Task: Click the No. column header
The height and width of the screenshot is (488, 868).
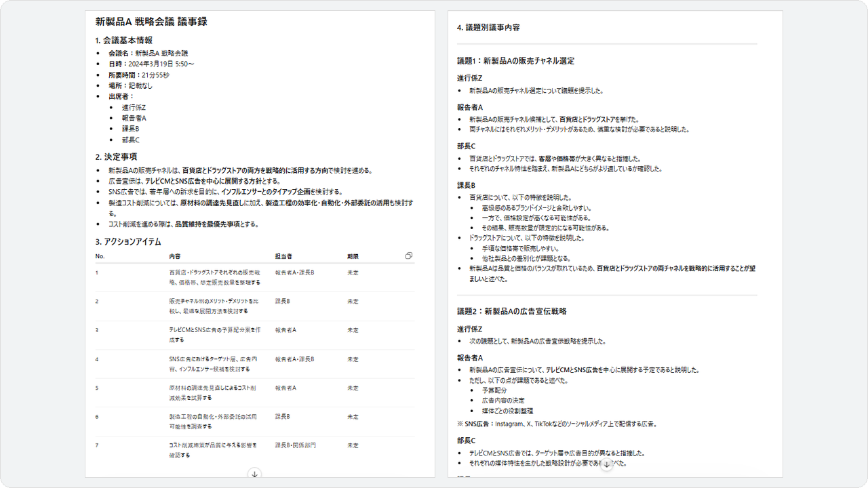Action: tap(100, 257)
